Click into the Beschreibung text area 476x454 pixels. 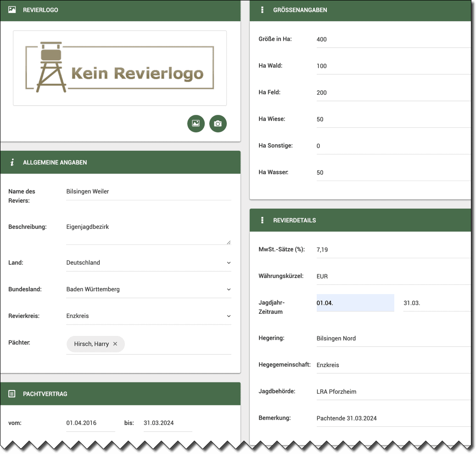click(x=148, y=233)
